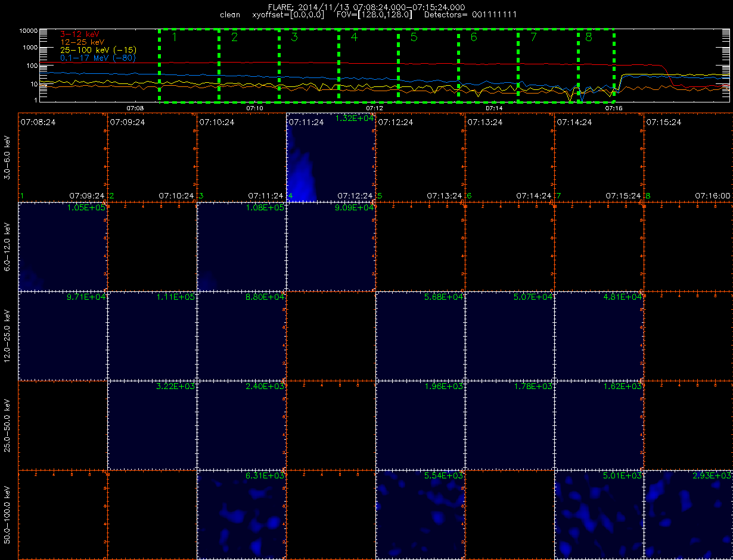Select interval number 6 on the lightcurve
This screenshot has width=733, height=560.
[474, 38]
